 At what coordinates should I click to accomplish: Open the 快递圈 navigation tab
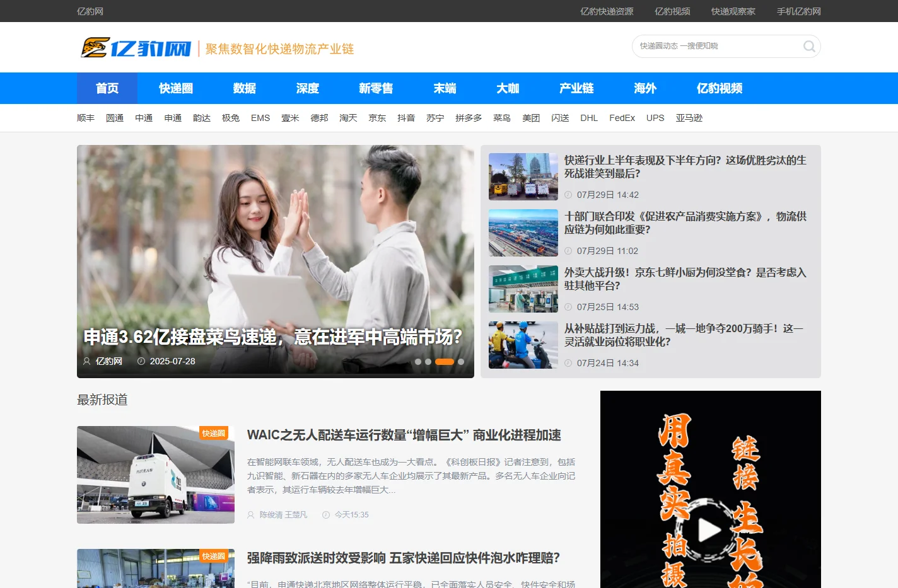coord(176,88)
